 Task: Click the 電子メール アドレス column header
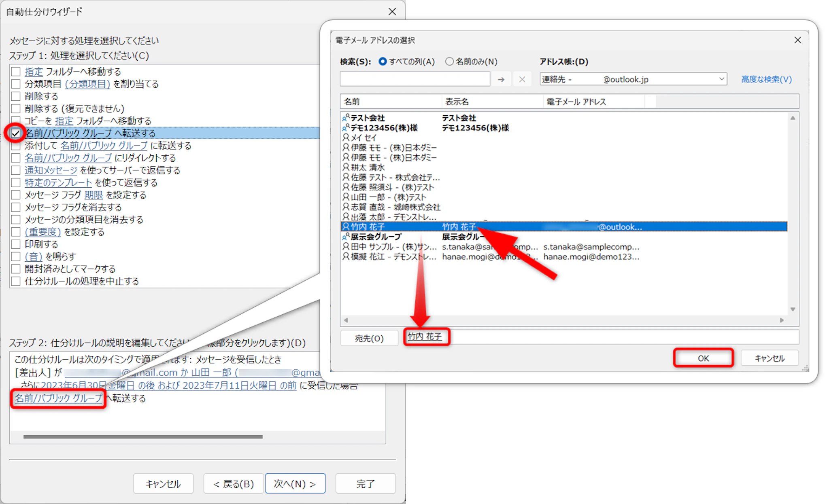[x=576, y=102]
